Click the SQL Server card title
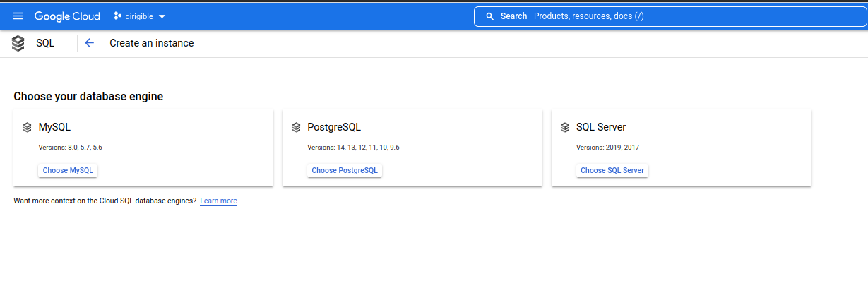This screenshot has width=868, height=281. pos(601,128)
